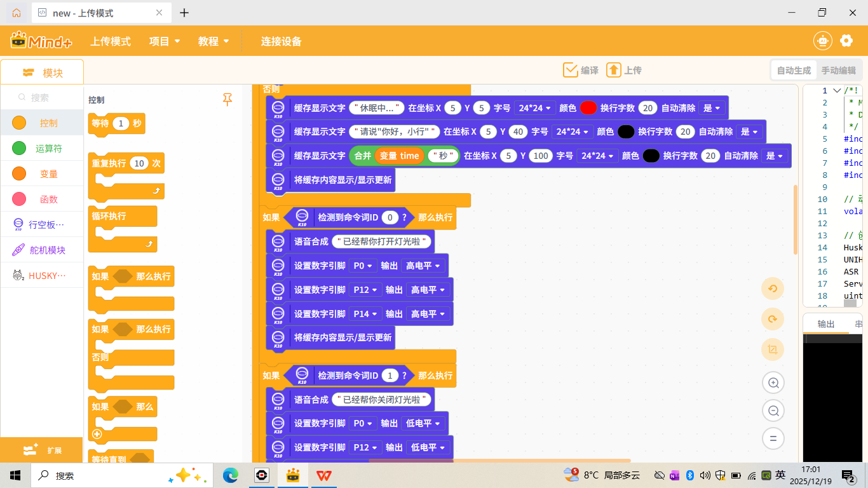Select the 行空板 extension category
The width and height of the screenshot is (868, 488).
coord(42,224)
